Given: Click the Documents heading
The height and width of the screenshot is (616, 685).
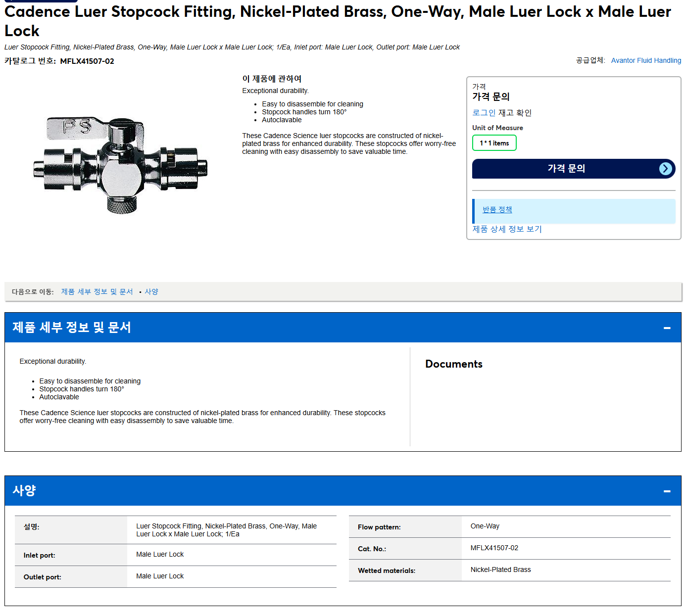Looking at the screenshot, I should pos(454,364).
